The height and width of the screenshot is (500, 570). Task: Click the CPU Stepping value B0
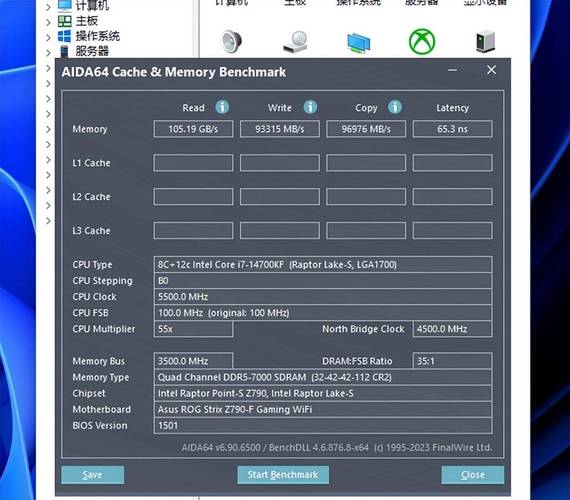pos(323,280)
